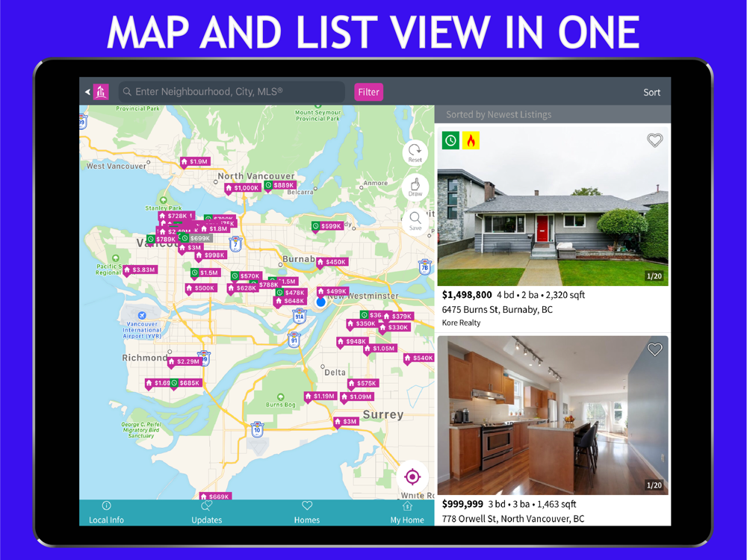Select the $685K map pin
Image resolution: width=747 pixels, height=560 pixels.
(x=186, y=383)
